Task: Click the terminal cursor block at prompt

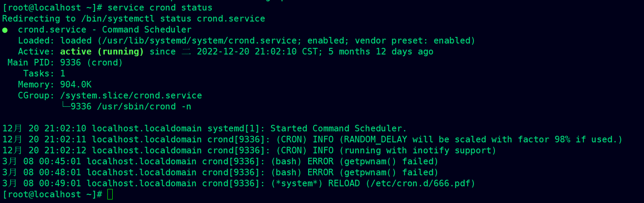Action: pos(110,194)
